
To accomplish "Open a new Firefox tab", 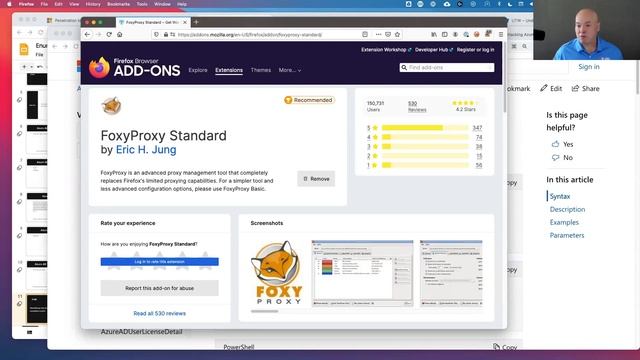I will (196, 22).
